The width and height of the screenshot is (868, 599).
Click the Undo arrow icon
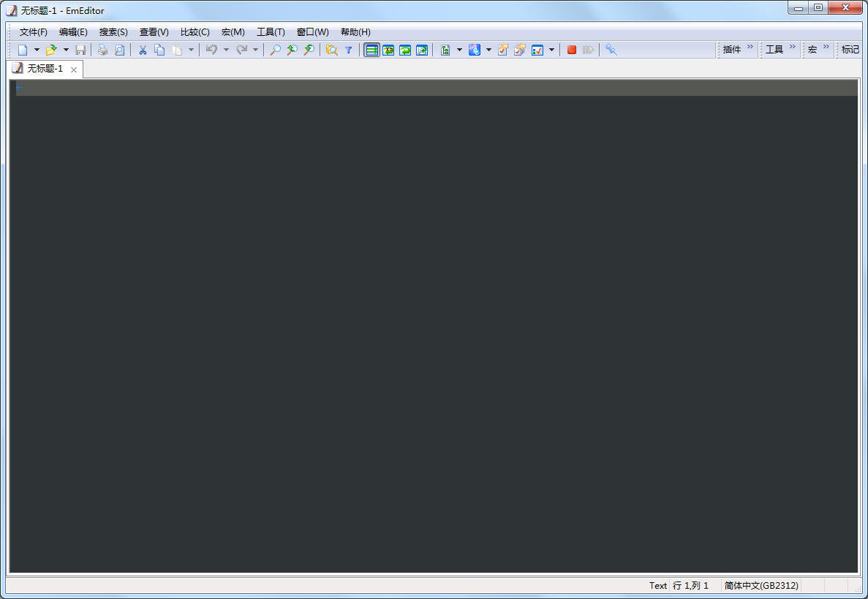tap(211, 50)
